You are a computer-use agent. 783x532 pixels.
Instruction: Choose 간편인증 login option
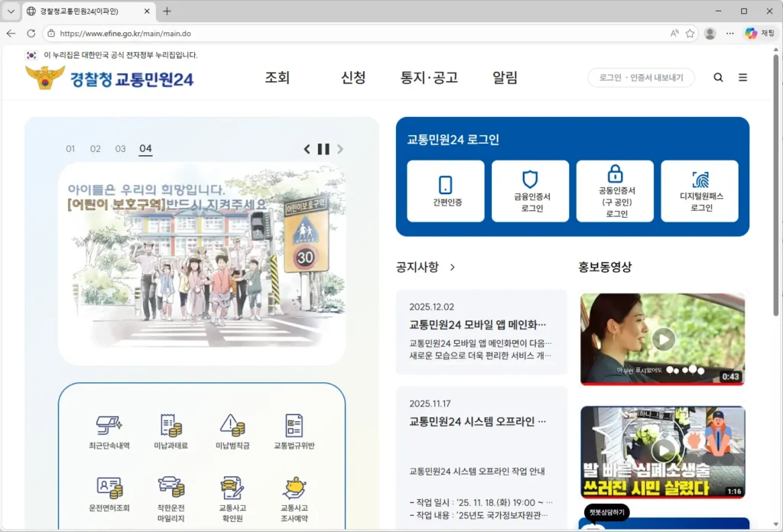(446, 191)
